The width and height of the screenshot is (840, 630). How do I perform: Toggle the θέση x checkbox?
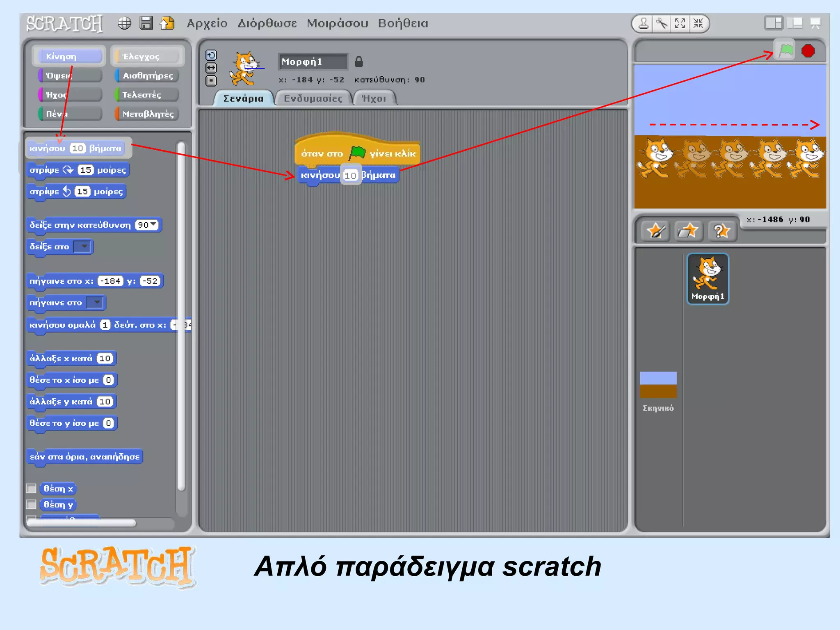pyautogui.click(x=31, y=488)
